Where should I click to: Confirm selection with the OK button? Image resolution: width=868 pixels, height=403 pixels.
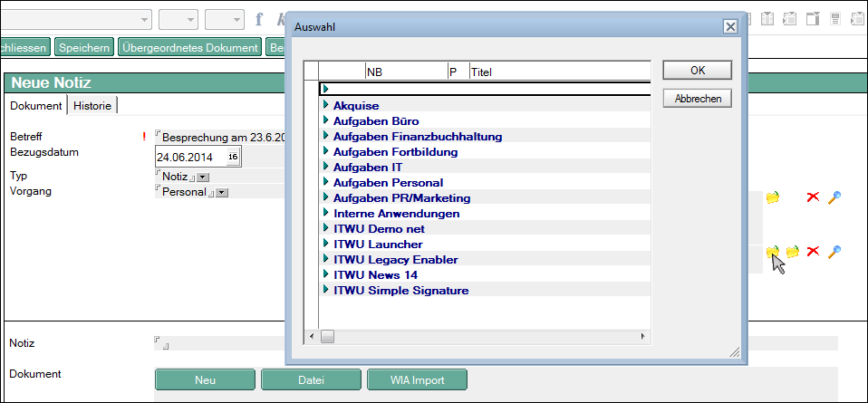point(697,71)
